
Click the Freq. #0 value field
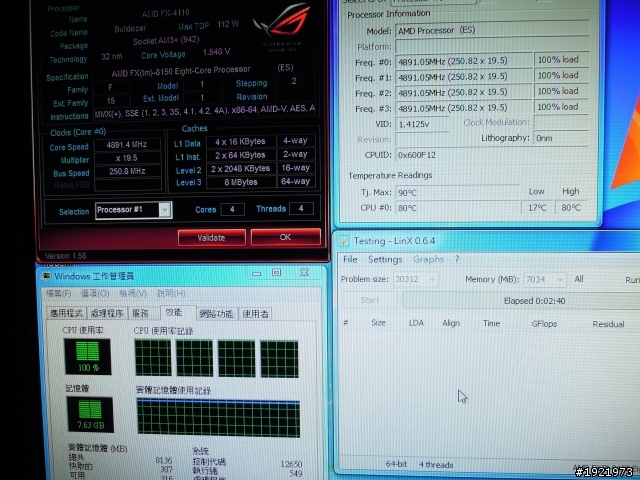coord(464,61)
